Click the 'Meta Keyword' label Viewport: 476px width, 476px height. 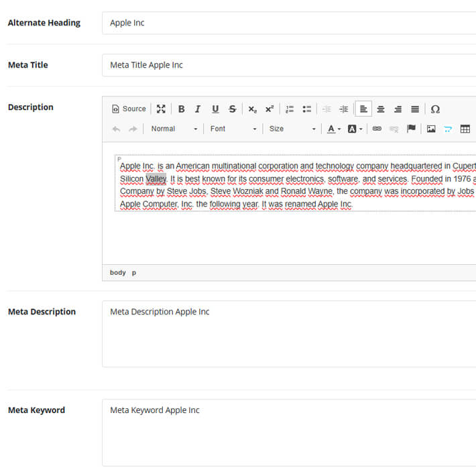click(x=36, y=410)
